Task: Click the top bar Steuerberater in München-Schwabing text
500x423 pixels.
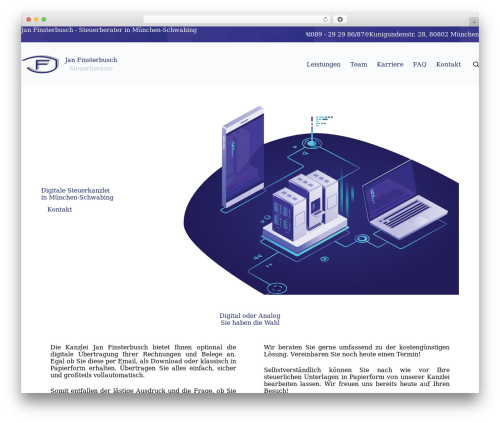Action: (x=137, y=30)
